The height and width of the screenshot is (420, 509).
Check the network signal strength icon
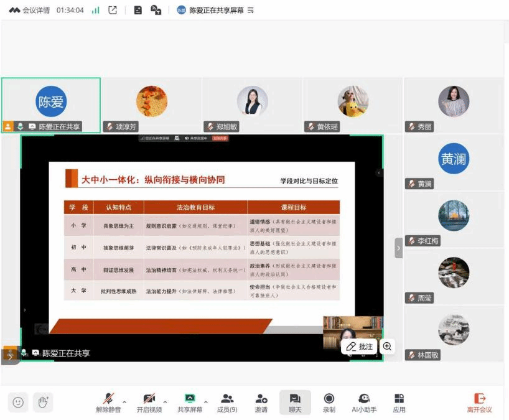point(95,11)
